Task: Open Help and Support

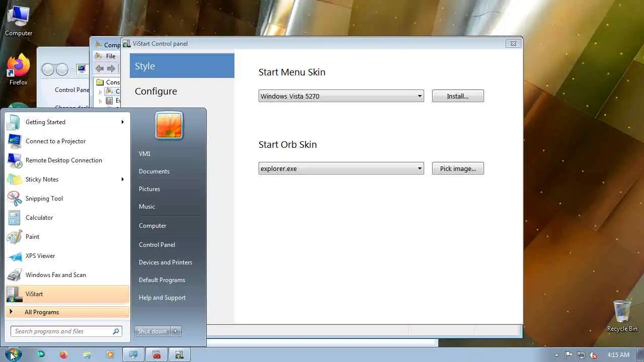Action: (x=162, y=298)
